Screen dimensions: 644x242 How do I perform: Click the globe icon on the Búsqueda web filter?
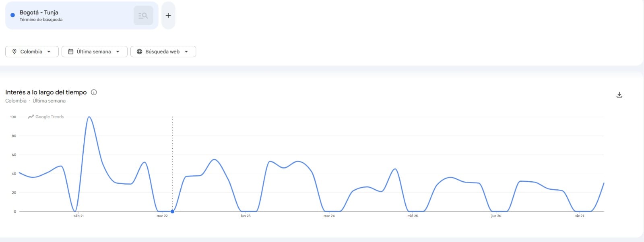(139, 51)
